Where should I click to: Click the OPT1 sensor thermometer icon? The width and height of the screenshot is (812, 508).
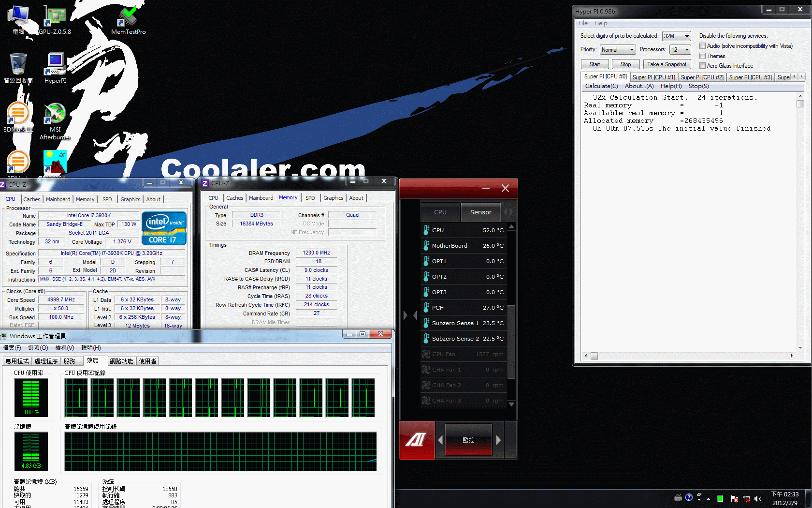pyautogui.click(x=426, y=261)
